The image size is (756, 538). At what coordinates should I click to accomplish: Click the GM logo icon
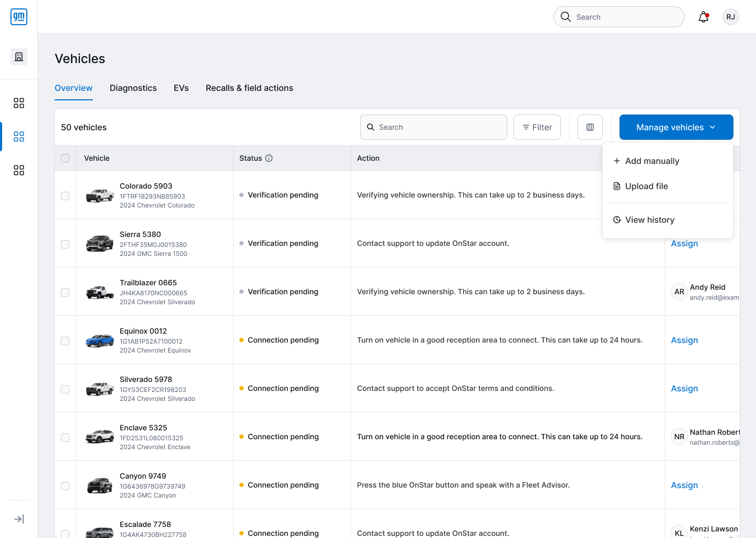point(19,17)
